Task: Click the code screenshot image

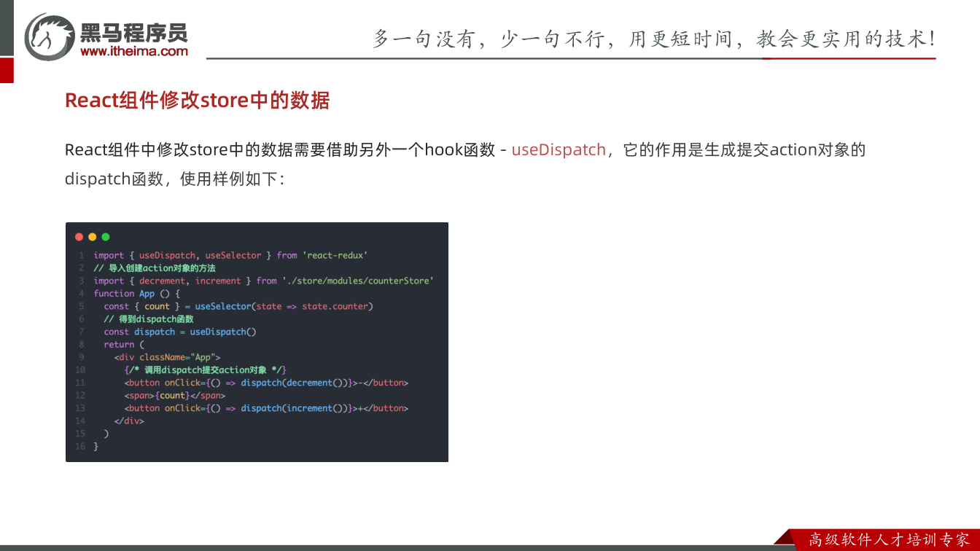Action: pyautogui.click(x=257, y=342)
